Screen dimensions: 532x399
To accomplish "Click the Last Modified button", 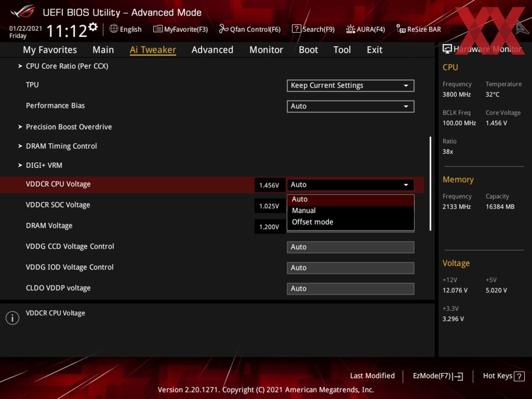I will (372, 376).
